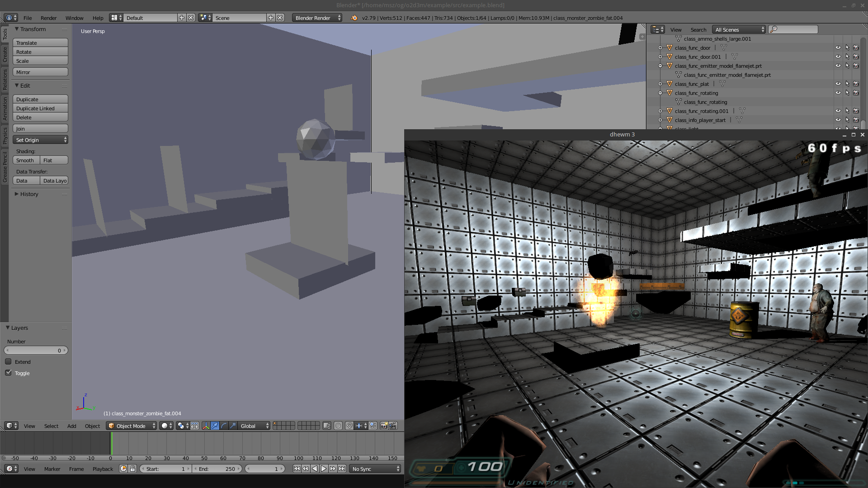868x488 pixels.
Task: Open the Render menu
Action: (48, 18)
